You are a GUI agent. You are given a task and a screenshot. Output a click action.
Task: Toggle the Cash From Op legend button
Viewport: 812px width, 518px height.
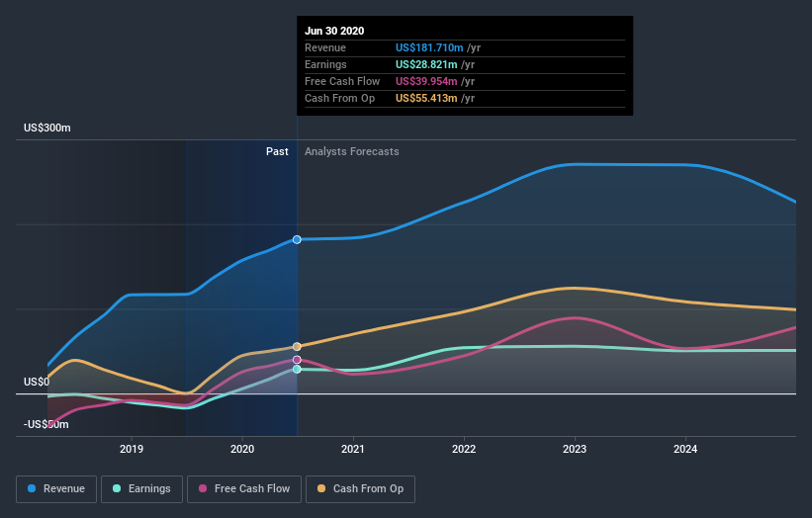pyautogui.click(x=360, y=489)
